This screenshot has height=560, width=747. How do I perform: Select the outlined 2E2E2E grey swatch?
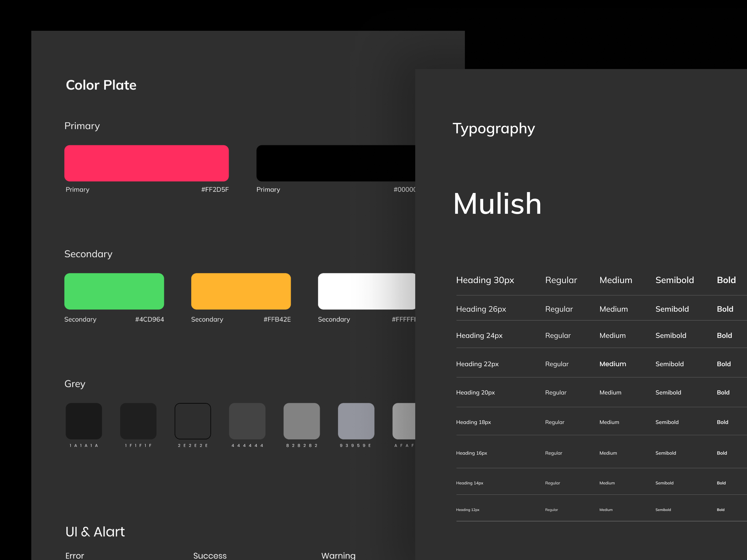click(193, 421)
